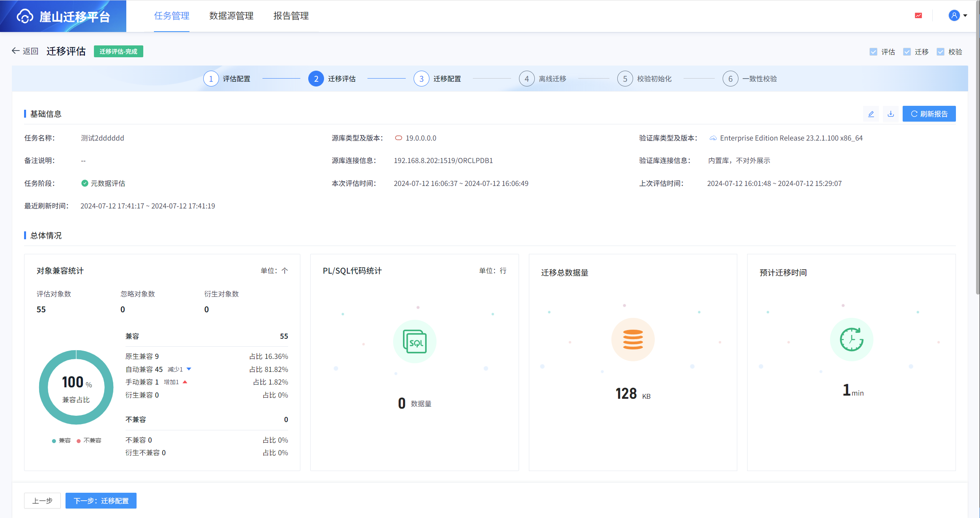Open the 报告管理 tab
980x518 pixels.
[x=291, y=16]
